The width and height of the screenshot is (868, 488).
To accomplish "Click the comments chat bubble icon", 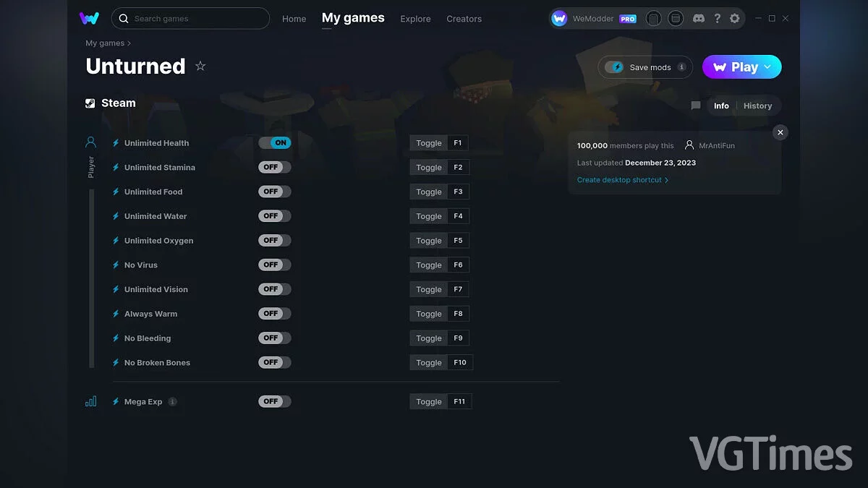I will pos(696,106).
